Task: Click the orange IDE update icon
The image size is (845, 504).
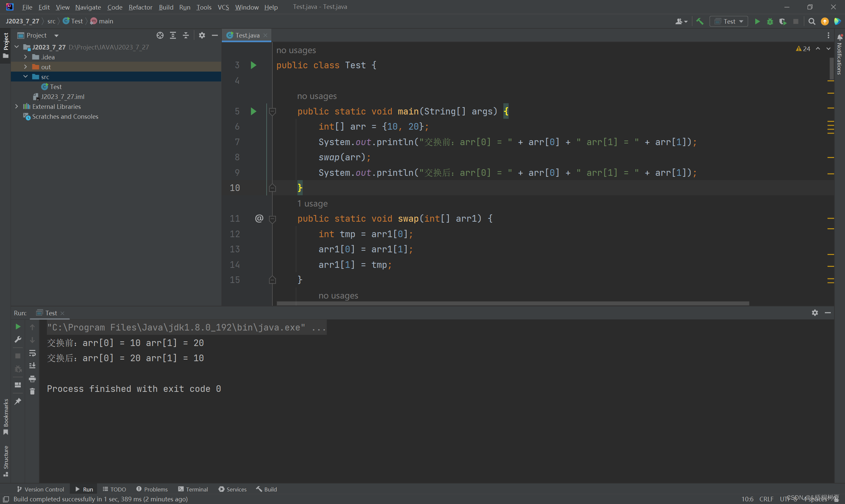Action: coord(825,21)
